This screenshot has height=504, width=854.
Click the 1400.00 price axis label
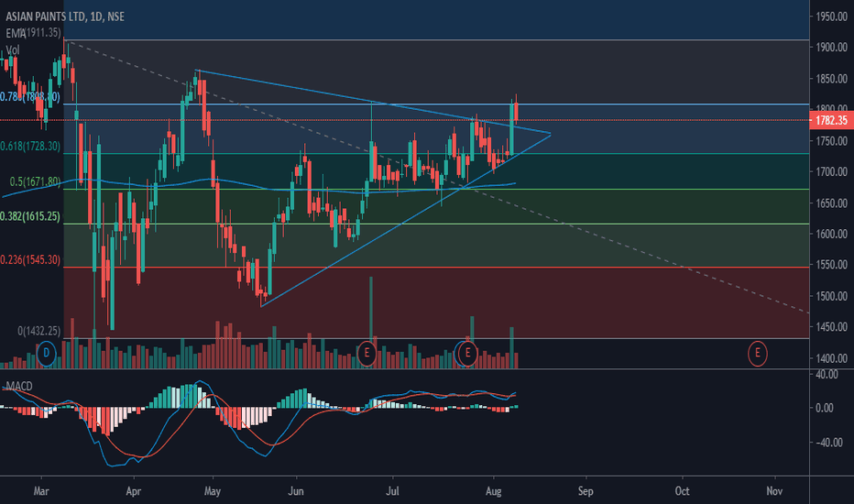coord(831,358)
